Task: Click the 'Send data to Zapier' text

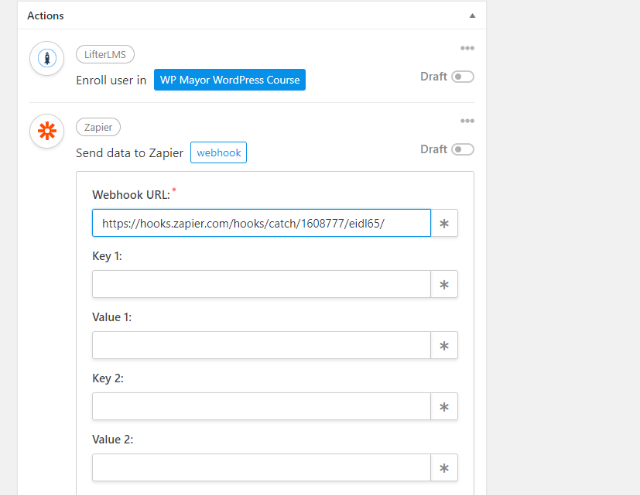Action: click(129, 153)
